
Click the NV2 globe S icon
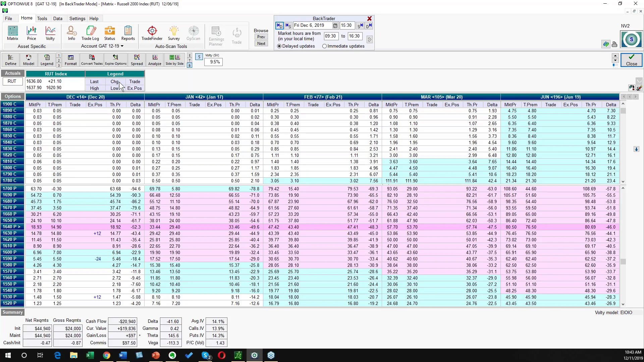pos(632,40)
